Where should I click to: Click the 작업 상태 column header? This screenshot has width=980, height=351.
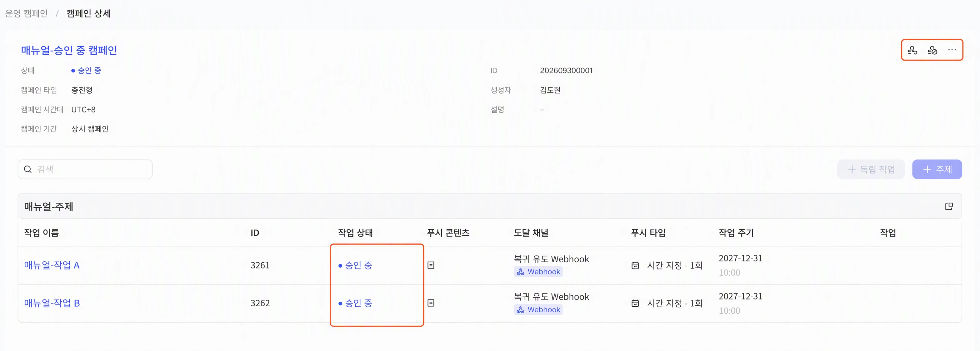click(355, 233)
